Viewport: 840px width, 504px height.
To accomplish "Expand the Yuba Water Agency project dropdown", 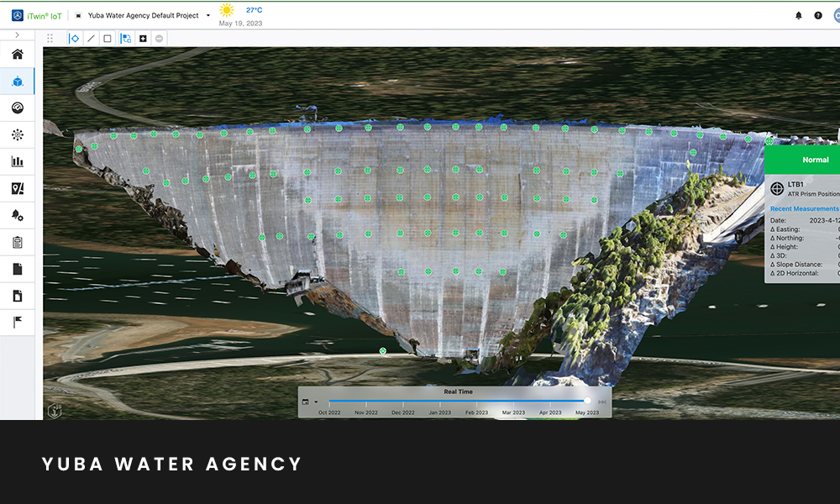I will pos(208,15).
